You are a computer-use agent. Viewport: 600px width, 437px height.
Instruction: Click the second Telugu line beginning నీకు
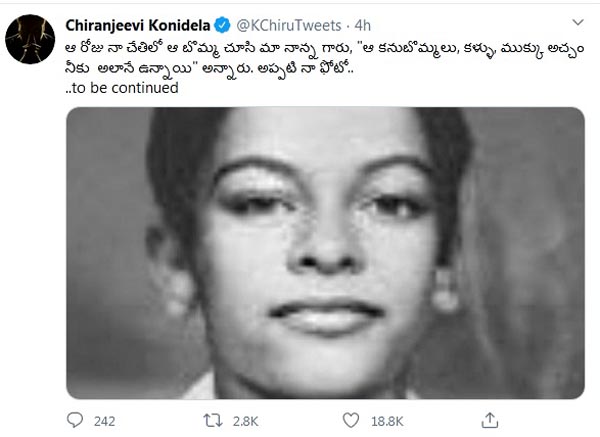coord(209,69)
